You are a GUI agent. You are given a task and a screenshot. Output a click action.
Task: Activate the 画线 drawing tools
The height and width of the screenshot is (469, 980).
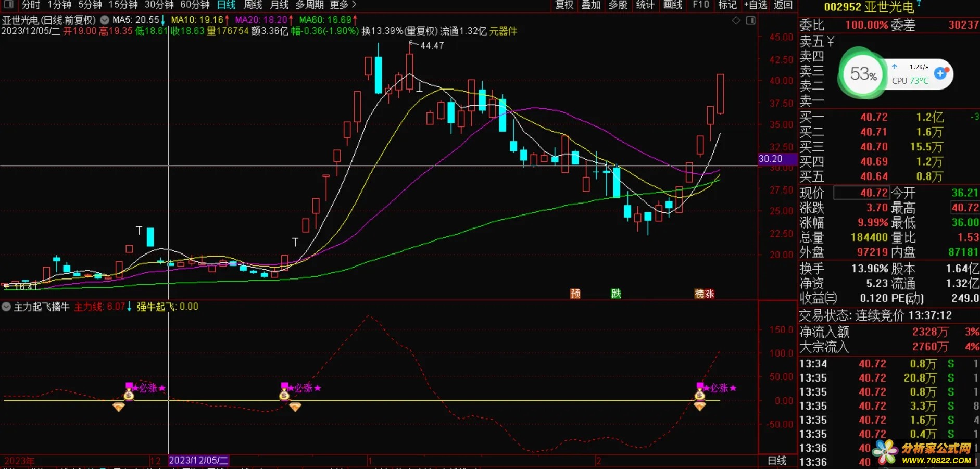click(x=673, y=5)
